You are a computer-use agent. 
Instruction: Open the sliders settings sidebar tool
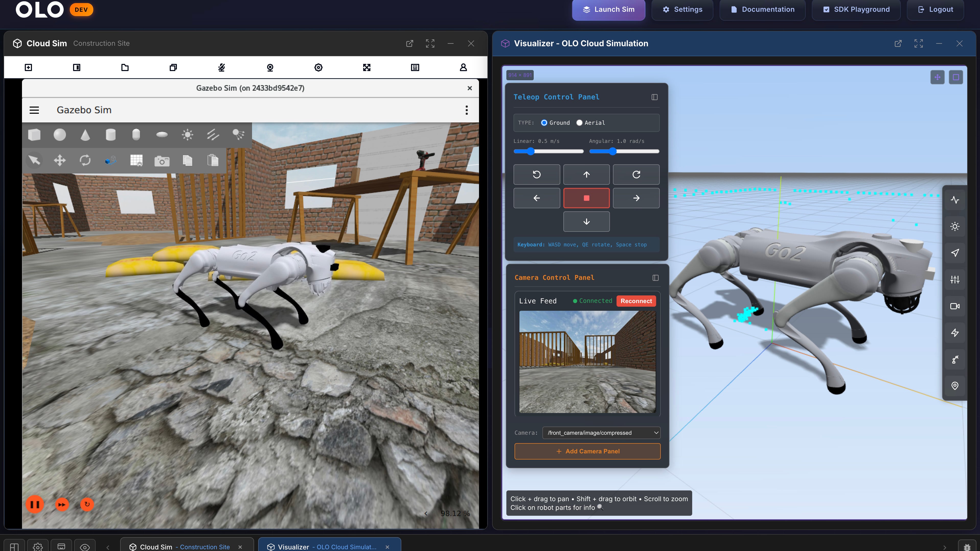[955, 280]
